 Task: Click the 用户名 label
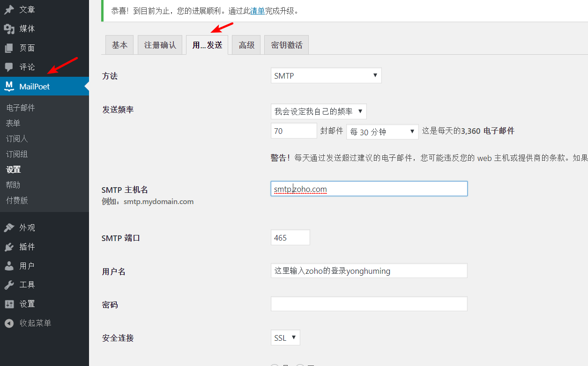[x=113, y=271]
